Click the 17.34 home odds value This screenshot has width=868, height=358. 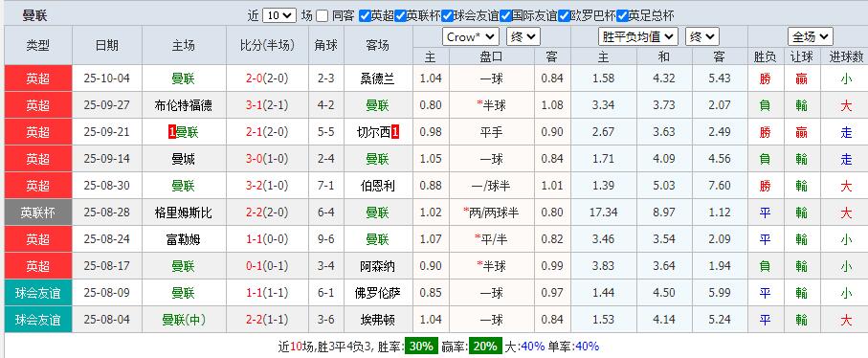pyautogui.click(x=604, y=213)
